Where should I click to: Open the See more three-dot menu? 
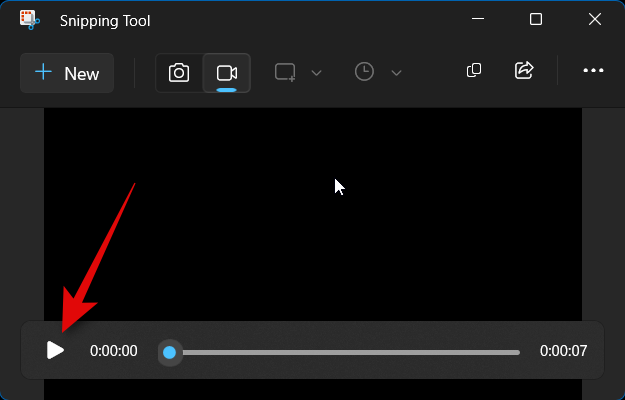pos(594,71)
